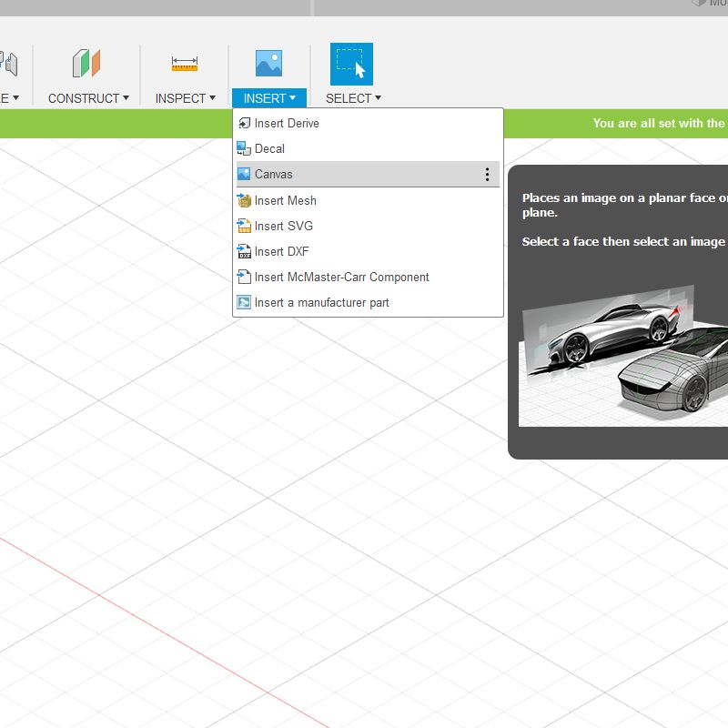Viewport: 728px width, 728px height.
Task: Click the partially visible assemble joint icon
Action: coord(8,64)
